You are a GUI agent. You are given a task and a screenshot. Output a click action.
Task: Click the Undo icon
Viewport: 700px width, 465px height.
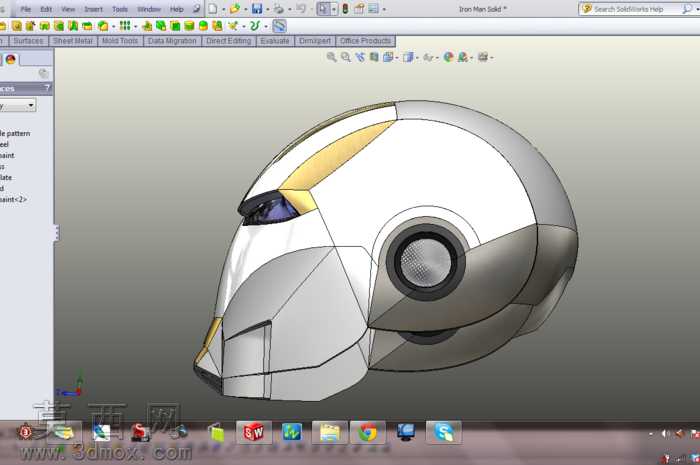[301, 8]
